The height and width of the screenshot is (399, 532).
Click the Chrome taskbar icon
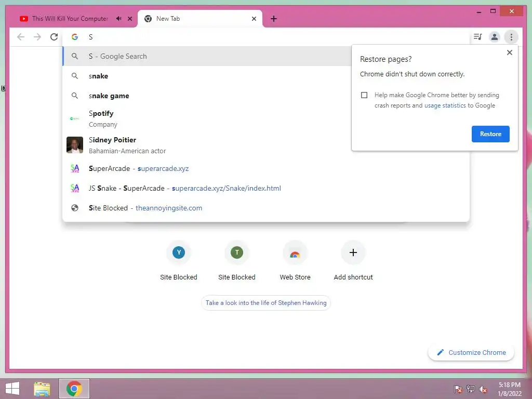coord(74,389)
